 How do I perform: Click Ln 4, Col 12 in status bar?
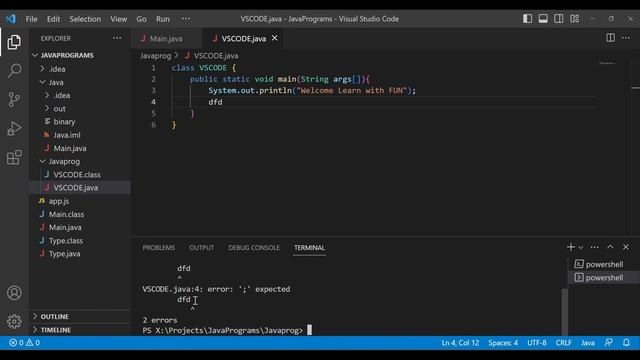click(460, 343)
